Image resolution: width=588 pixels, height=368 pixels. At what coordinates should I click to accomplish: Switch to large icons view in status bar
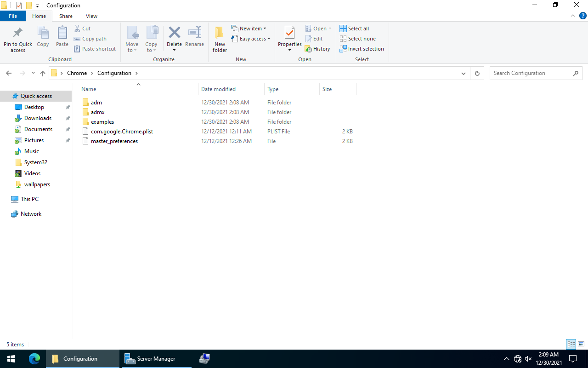(581, 344)
